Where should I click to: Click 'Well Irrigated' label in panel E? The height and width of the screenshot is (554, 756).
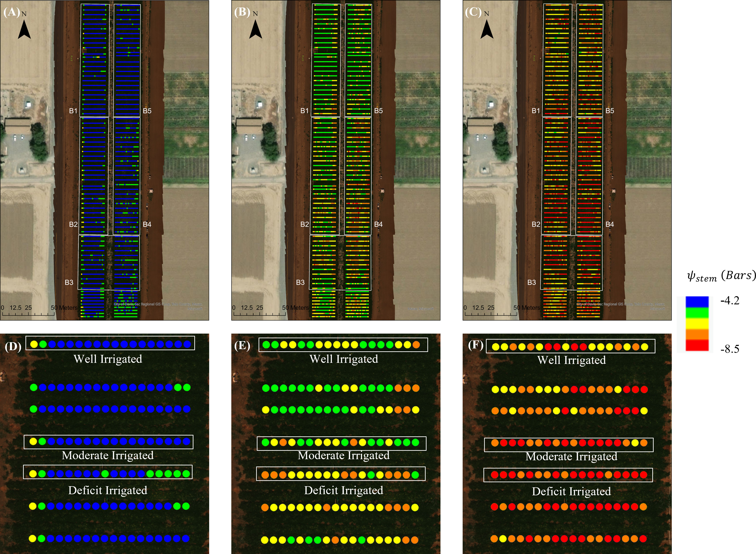tap(344, 359)
